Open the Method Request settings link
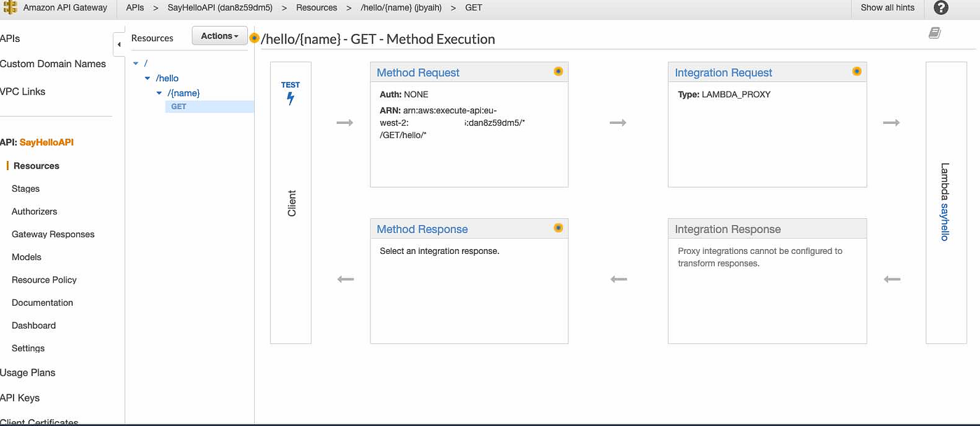Image resolution: width=980 pixels, height=426 pixels. point(418,73)
